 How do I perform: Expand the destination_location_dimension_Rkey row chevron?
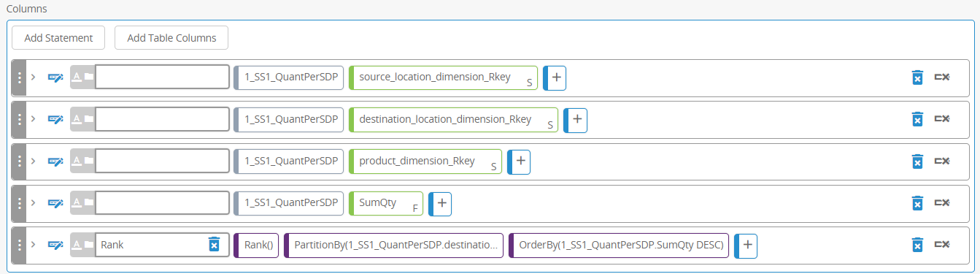33,119
